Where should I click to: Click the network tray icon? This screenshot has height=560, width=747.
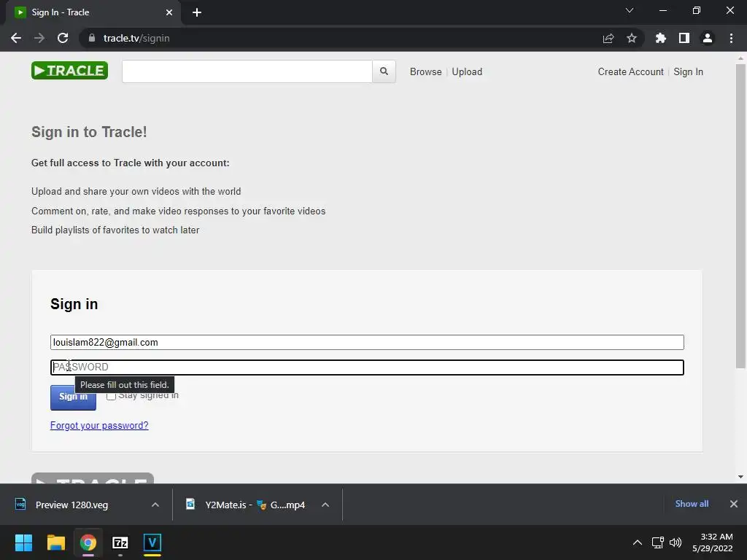[x=657, y=542]
